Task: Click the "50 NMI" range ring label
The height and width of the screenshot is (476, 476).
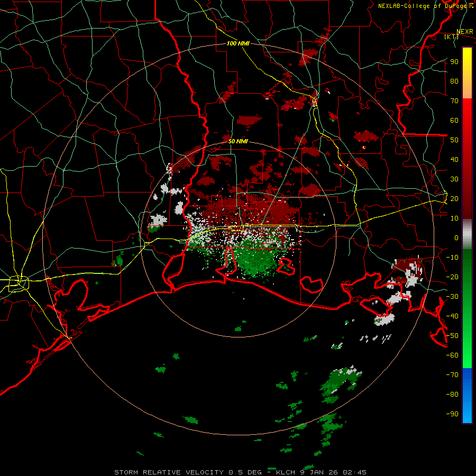Action: point(238,141)
